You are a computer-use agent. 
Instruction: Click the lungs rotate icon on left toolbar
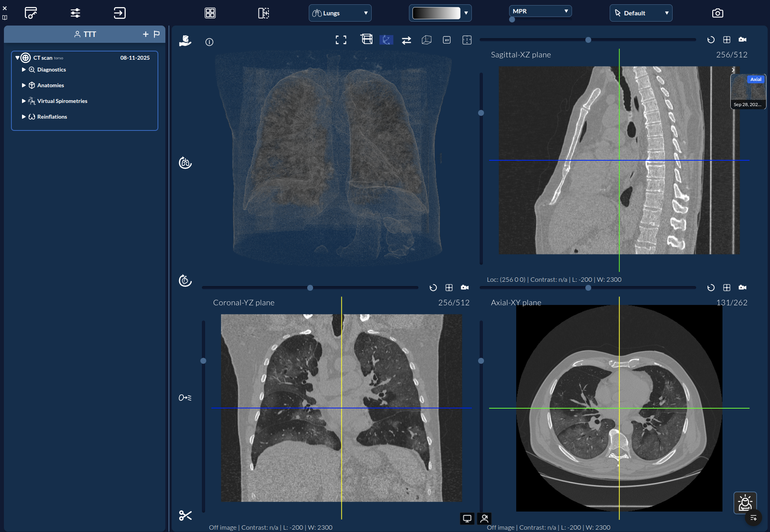(185, 162)
